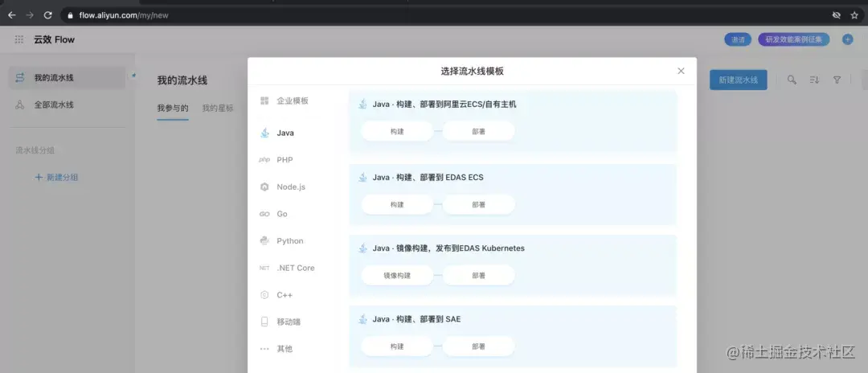The image size is (868, 373).
Task: Click the browser back arrow
Action: (11, 15)
